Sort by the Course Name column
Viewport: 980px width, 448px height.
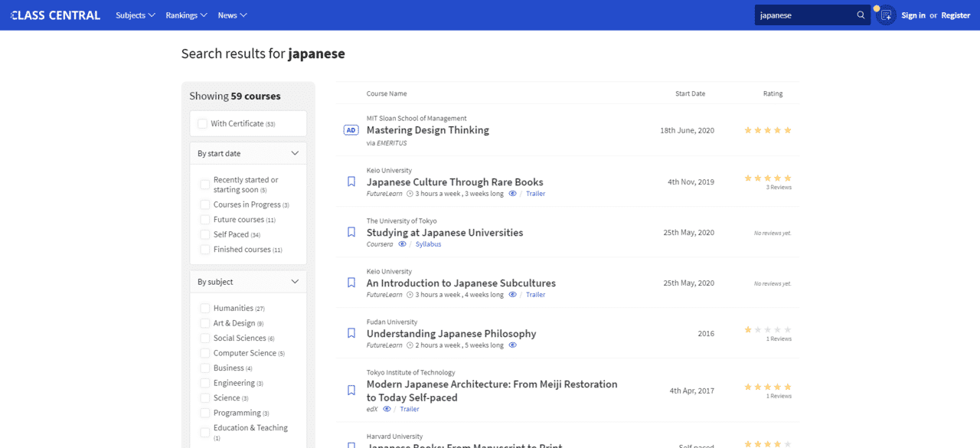(x=387, y=93)
